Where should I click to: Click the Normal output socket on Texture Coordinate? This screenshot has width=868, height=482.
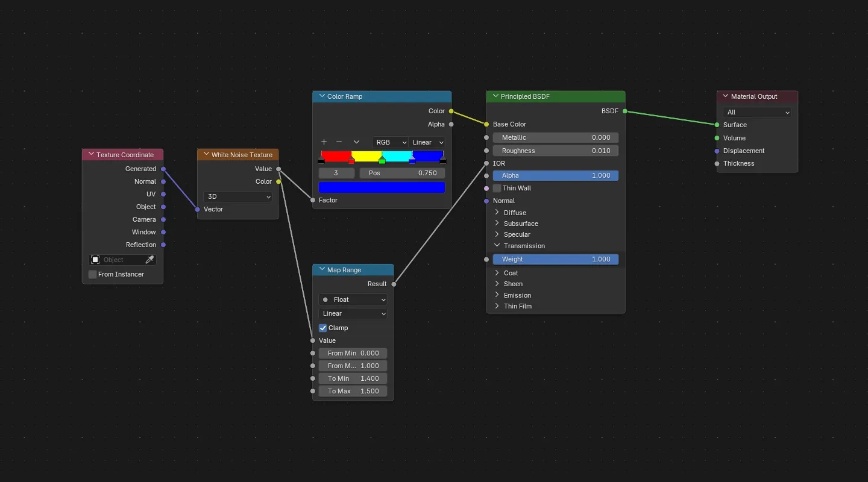163,181
